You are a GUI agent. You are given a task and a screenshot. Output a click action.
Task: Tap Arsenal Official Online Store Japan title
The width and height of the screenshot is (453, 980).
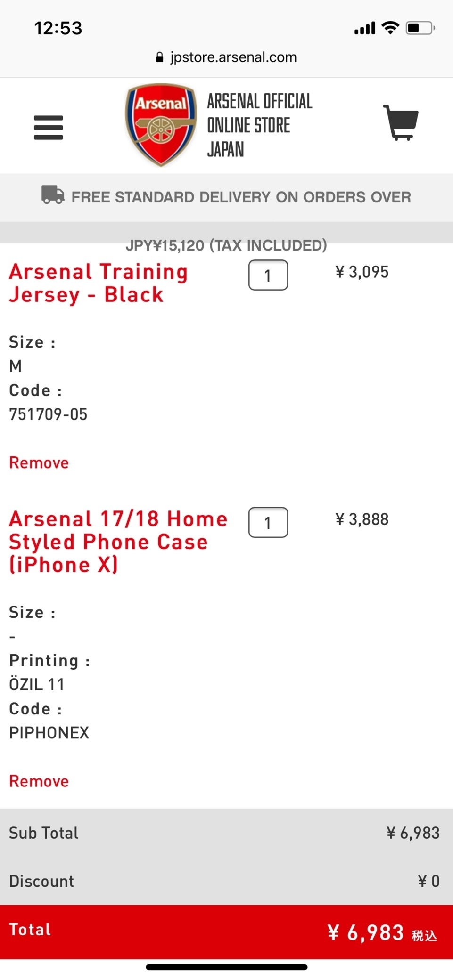tap(259, 125)
